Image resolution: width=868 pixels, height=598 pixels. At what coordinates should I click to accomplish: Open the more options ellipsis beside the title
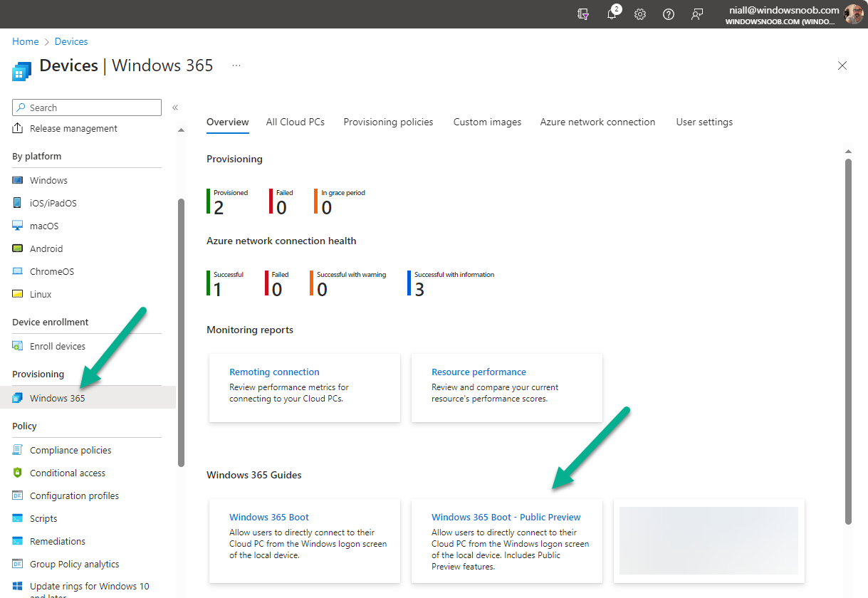236,65
